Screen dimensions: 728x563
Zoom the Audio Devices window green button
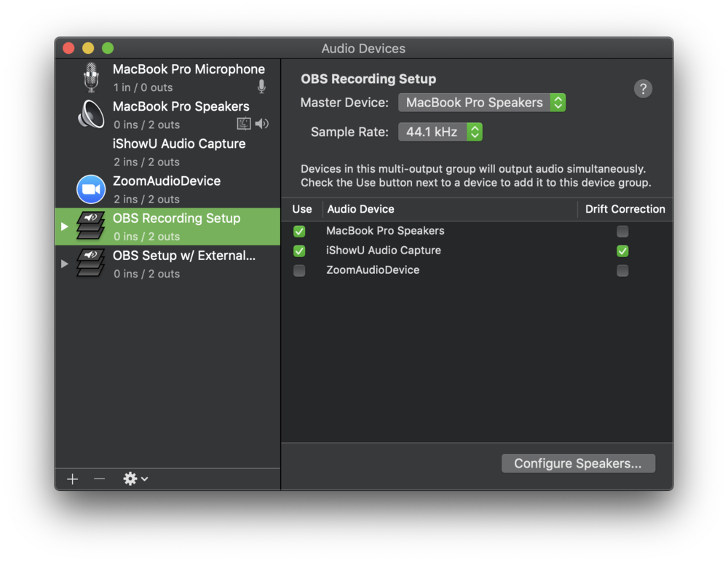108,48
